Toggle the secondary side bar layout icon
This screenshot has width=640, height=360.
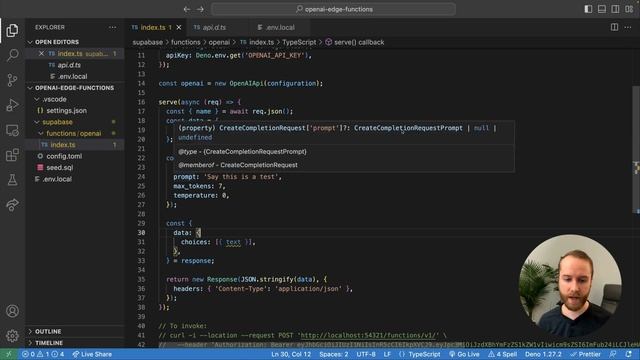coord(615,9)
